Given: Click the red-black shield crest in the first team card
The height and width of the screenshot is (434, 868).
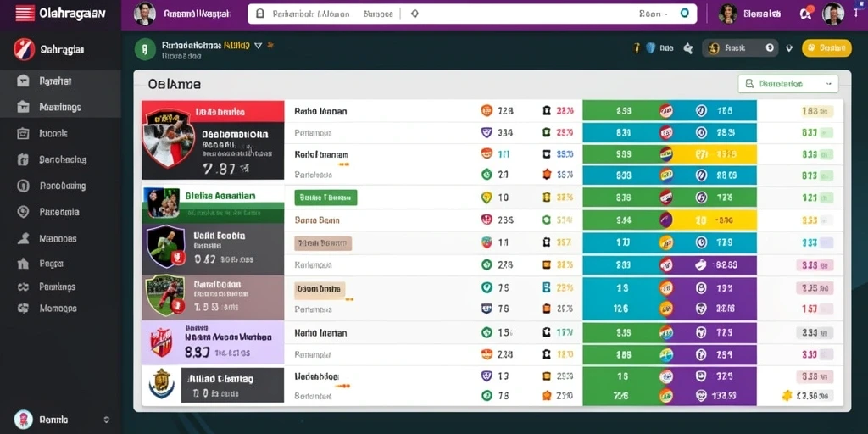Looking at the screenshot, I should [169, 138].
